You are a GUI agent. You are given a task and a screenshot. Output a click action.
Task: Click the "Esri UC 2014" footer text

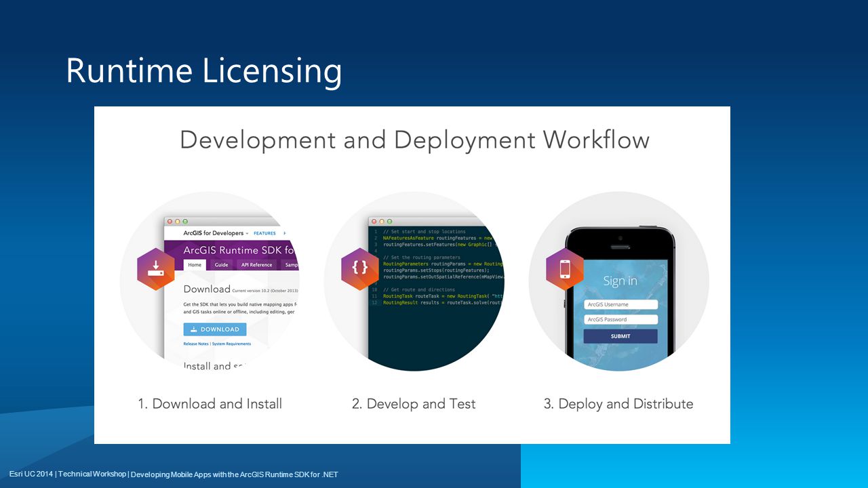[31, 474]
